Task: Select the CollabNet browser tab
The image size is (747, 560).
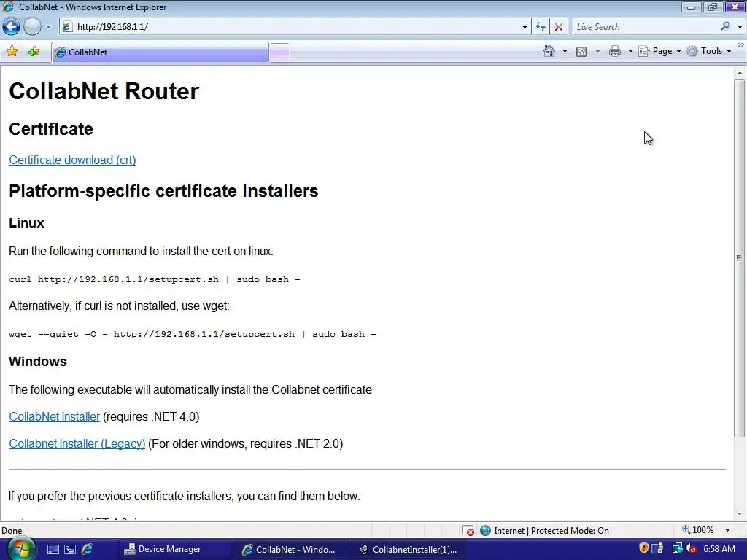Action: pyautogui.click(x=160, y=52)
